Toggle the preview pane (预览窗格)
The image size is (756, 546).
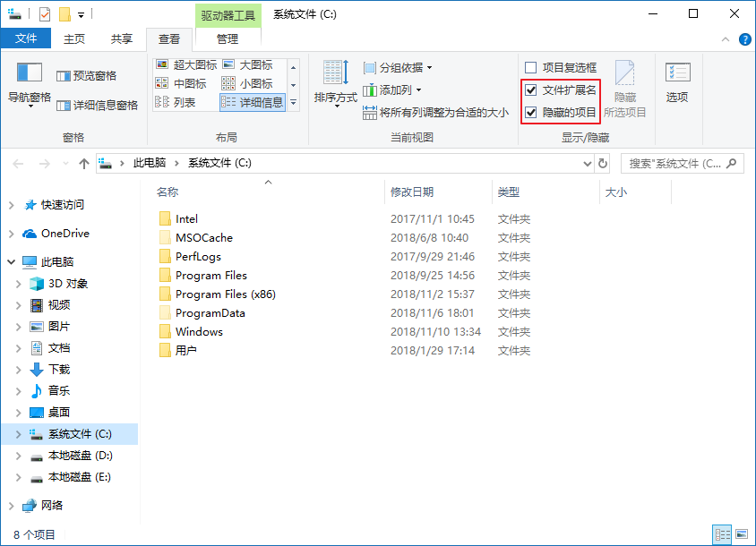(86, 76)
